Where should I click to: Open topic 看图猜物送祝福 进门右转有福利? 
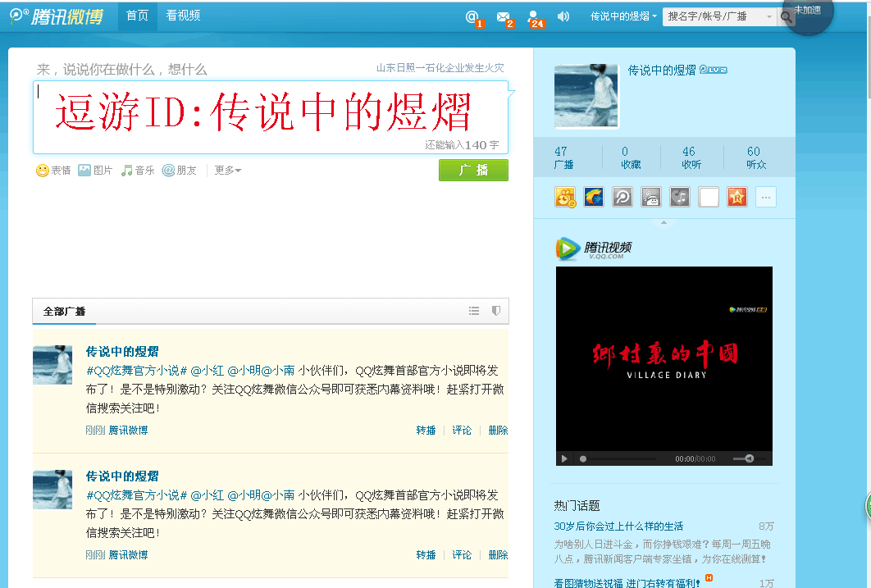pyautogui.click(x=627, y=582)
